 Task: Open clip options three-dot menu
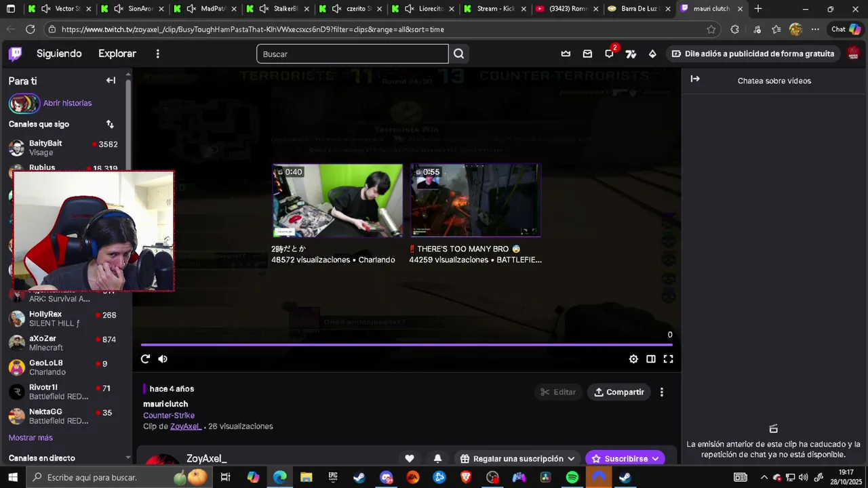click(662, 392)
